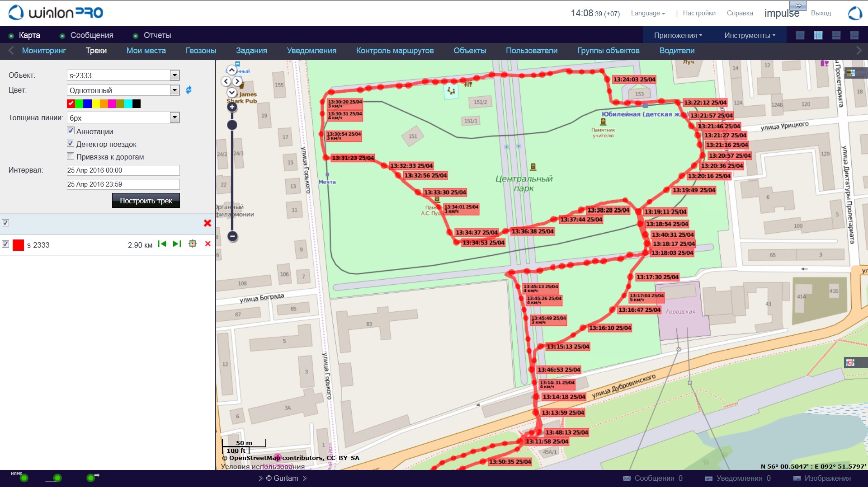
Task: Toggle the Аннотации checkbox
Action: pos(71,131)
